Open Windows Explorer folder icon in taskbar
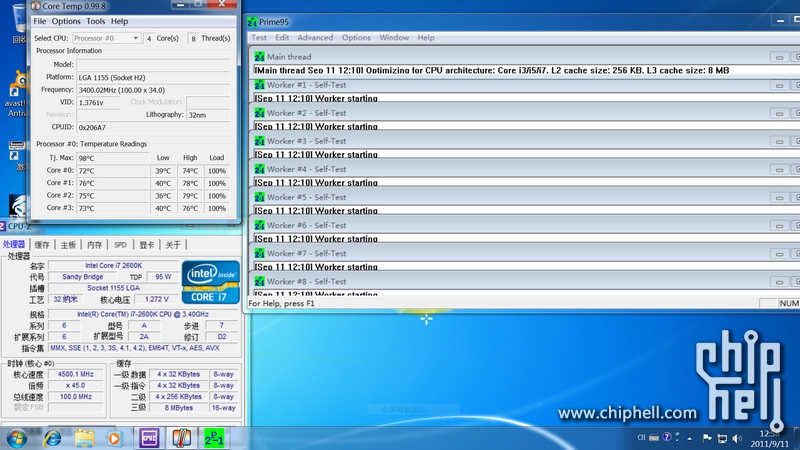This screenshot has width=800, height=450. pos(84,437)
